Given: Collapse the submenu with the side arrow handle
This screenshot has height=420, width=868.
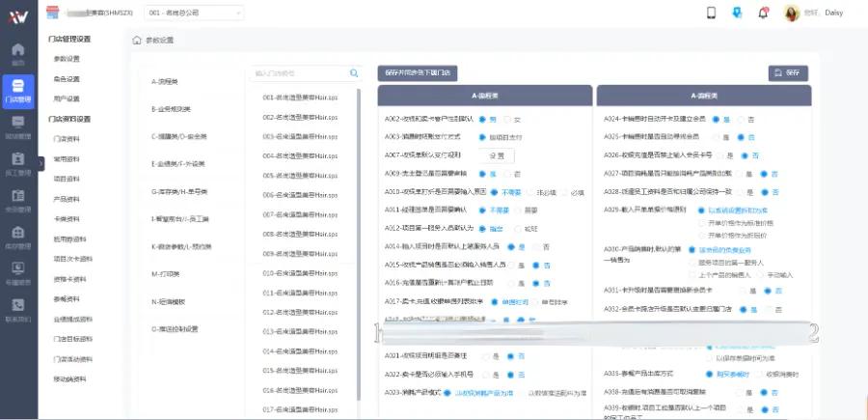Looking at the screenshot, I should [41, 164].
